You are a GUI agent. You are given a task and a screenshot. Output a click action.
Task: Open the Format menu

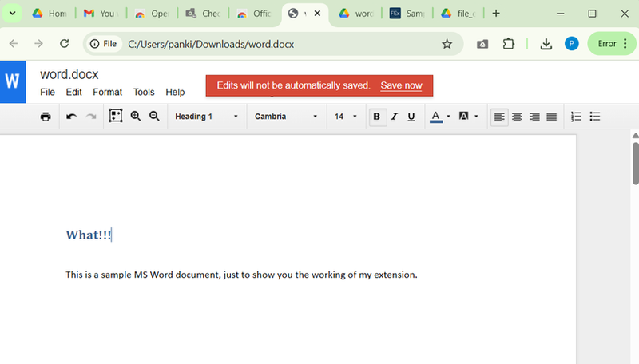coord(107,93)
